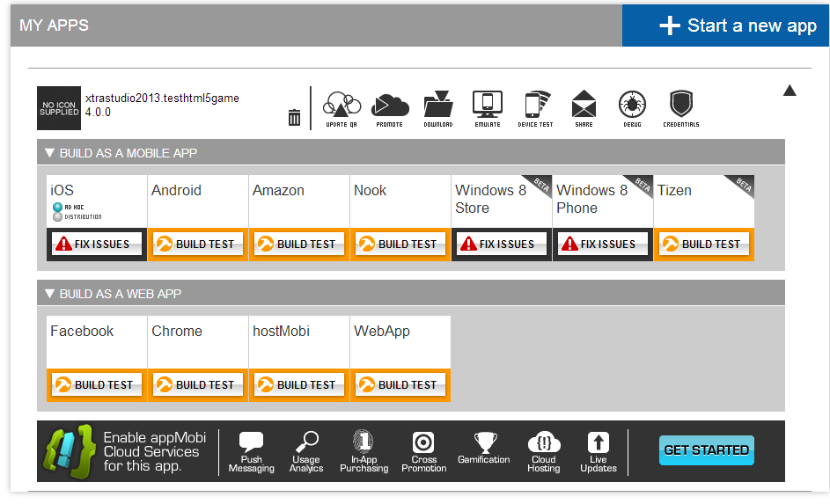Click Build Test under hostMobi
830x504 pixels.
299,384
